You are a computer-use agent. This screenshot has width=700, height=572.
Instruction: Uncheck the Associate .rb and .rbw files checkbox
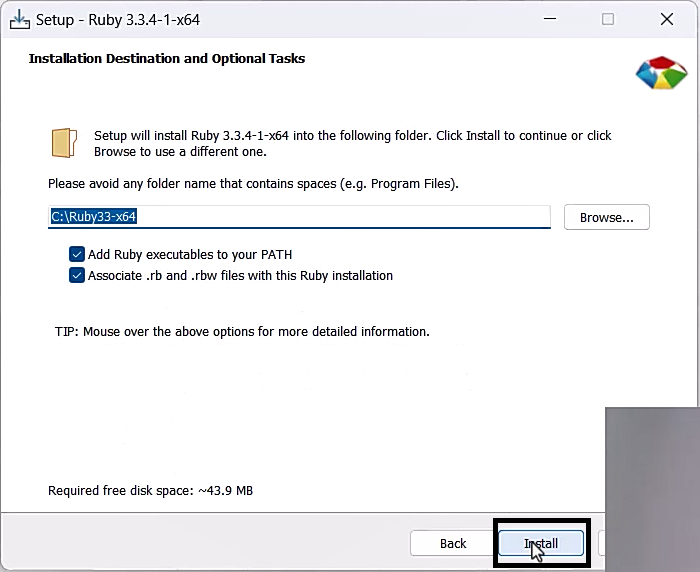tap(77, 275)
